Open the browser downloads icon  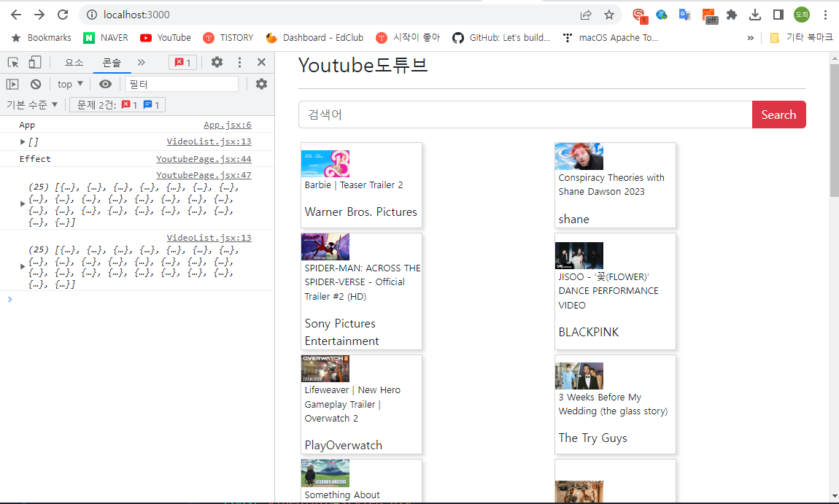tap(755, 15)
